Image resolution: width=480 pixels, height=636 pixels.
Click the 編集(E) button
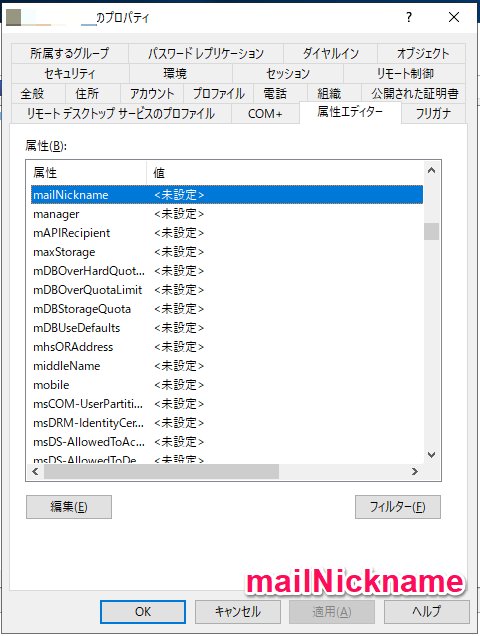click(69, 507)
